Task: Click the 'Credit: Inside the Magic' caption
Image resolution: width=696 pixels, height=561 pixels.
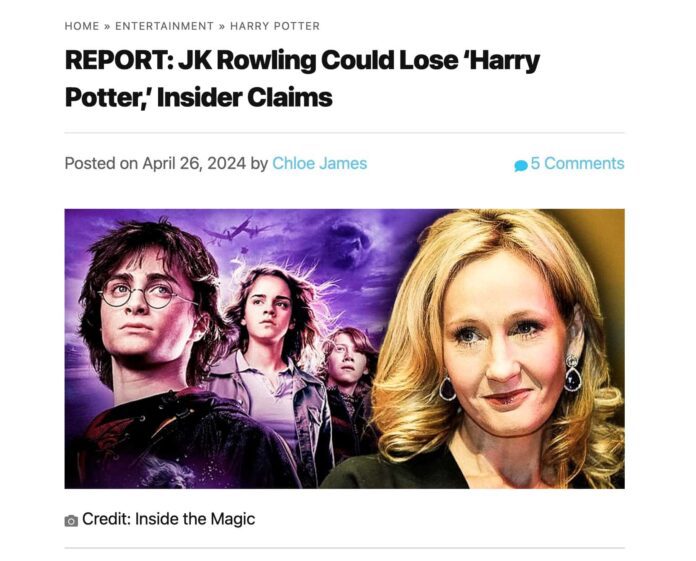Action: pyautogui.click(x=169, y=519)
